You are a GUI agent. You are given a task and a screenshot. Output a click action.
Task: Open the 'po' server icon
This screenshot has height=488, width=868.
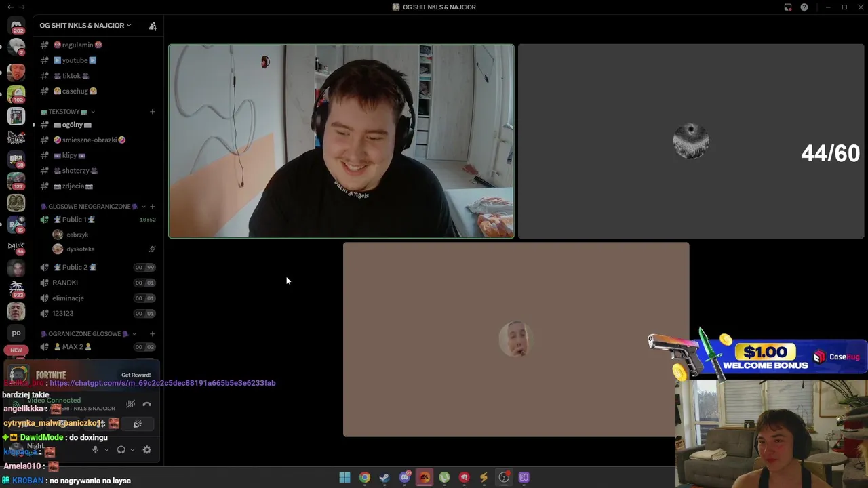(x=16, y=333)
